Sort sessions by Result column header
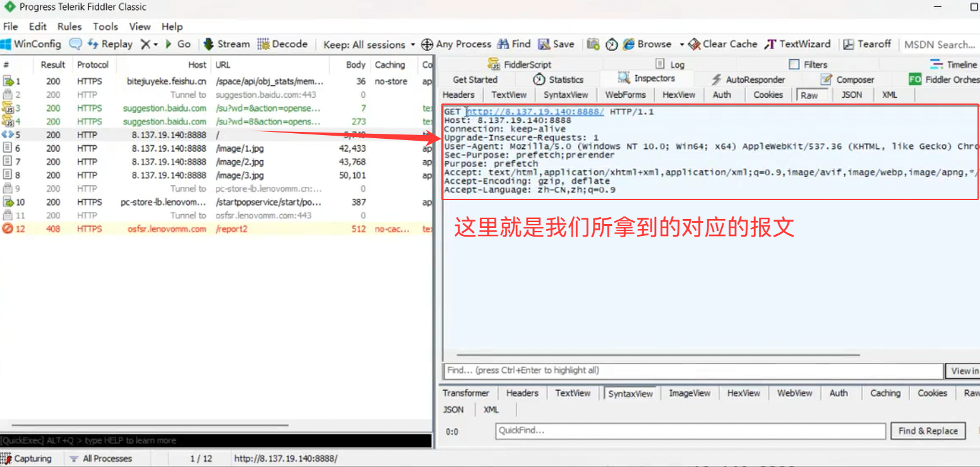 coord(53,64)
